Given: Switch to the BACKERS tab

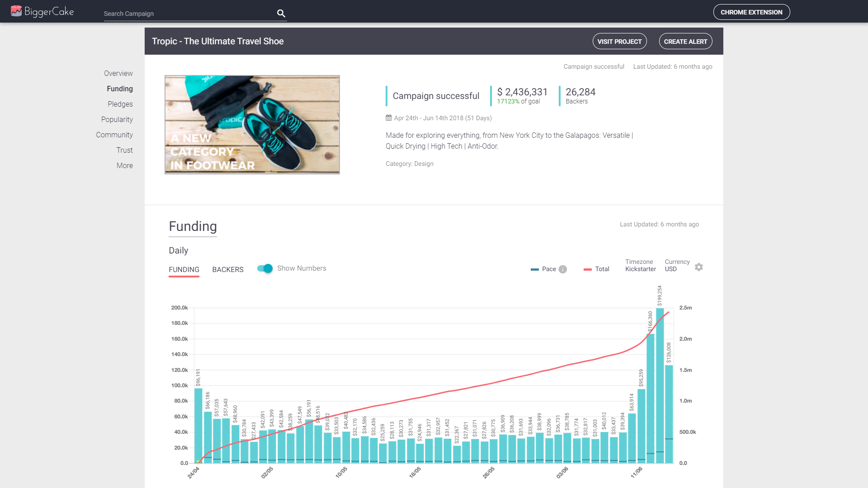Looking at the screenshot, I should [227, 270].
